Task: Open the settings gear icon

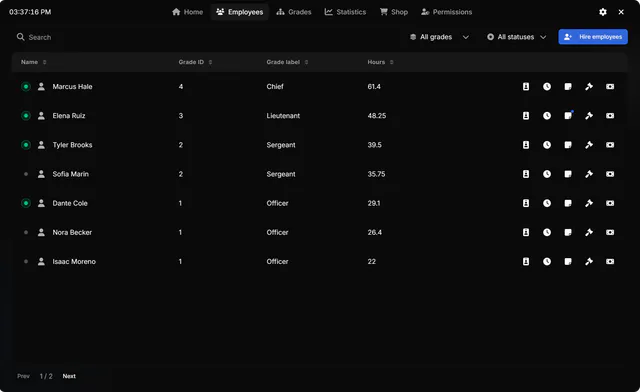Action: click(x=603, y=12)
